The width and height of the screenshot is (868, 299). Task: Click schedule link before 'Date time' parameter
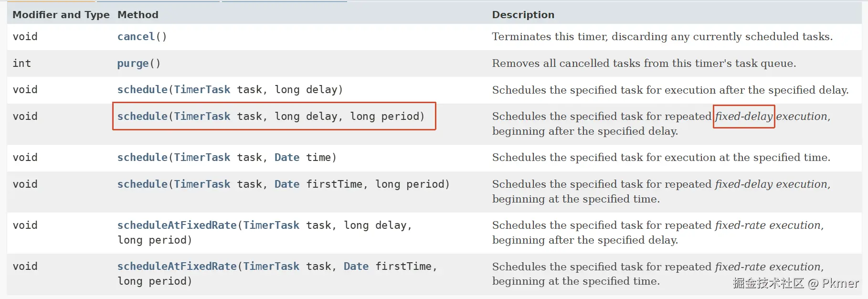pos(142,158)
